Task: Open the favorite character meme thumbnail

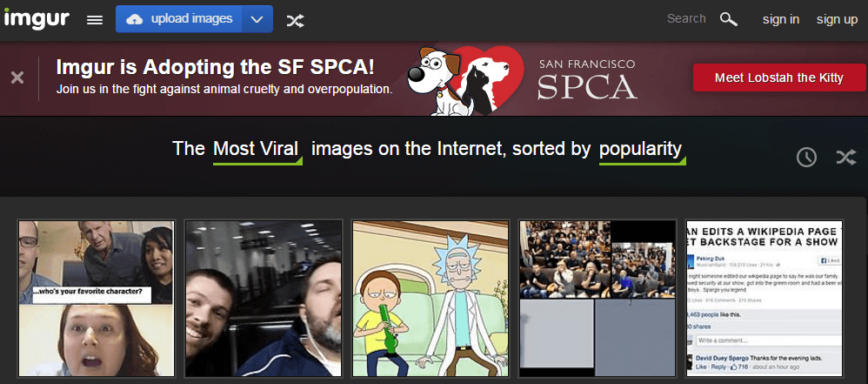Action: [x=97, y=299]
